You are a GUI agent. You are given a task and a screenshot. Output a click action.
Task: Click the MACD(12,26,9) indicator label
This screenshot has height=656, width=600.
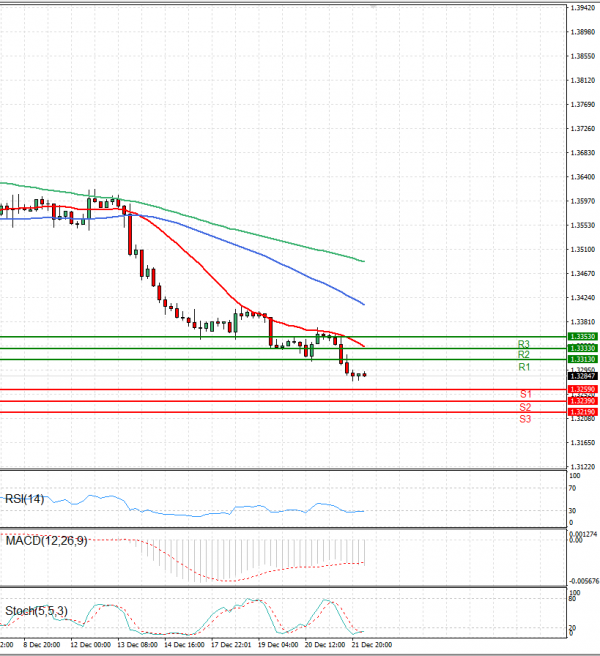pos(46,541)
